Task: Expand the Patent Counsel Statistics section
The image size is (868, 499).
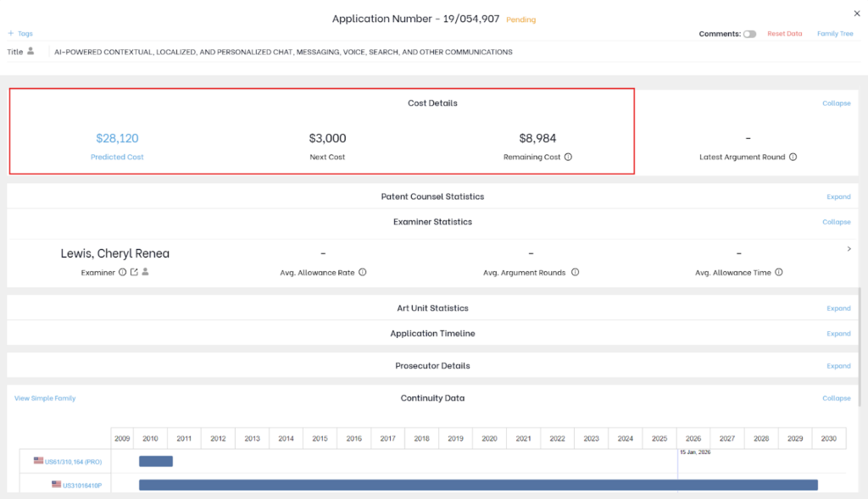Action: (x=838, y=197)
